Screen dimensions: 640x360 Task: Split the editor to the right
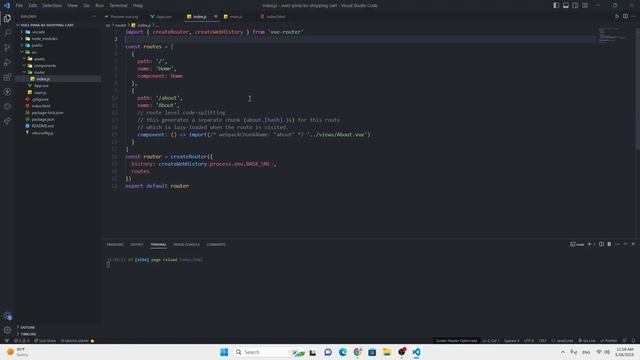pyautogui.click(x=625, y=16)
